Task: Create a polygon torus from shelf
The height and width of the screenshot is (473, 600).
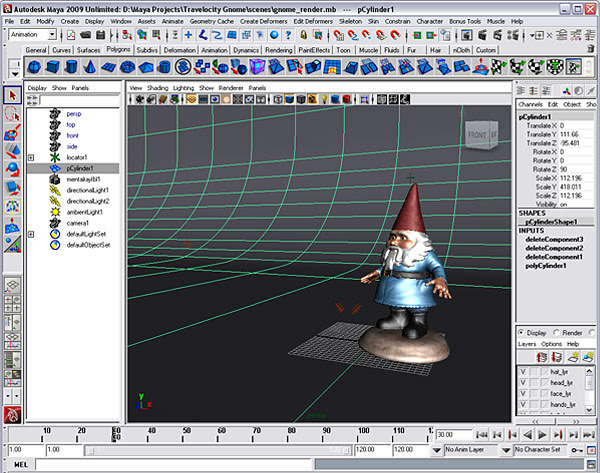Action: (127, 67)
